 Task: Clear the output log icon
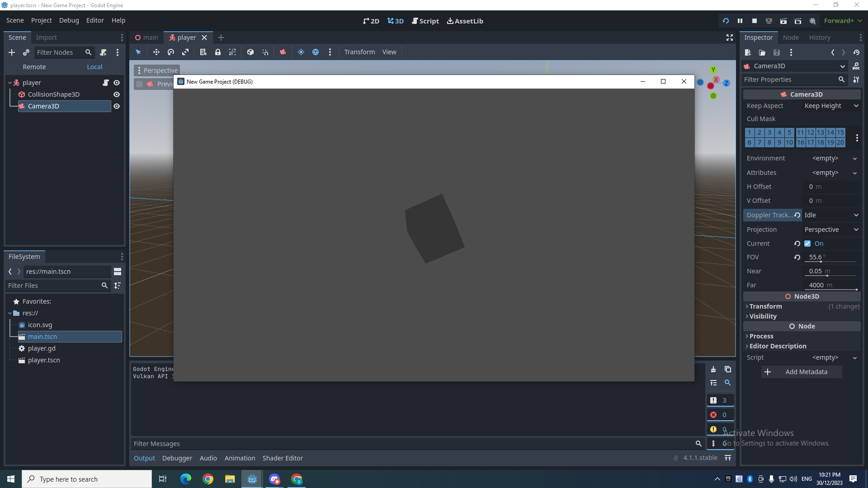click(713, 369)
